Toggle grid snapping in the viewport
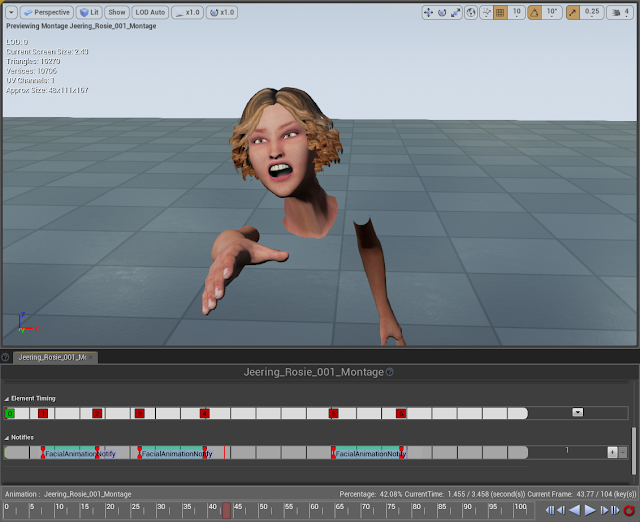640x522 pixels. point(500,12)
